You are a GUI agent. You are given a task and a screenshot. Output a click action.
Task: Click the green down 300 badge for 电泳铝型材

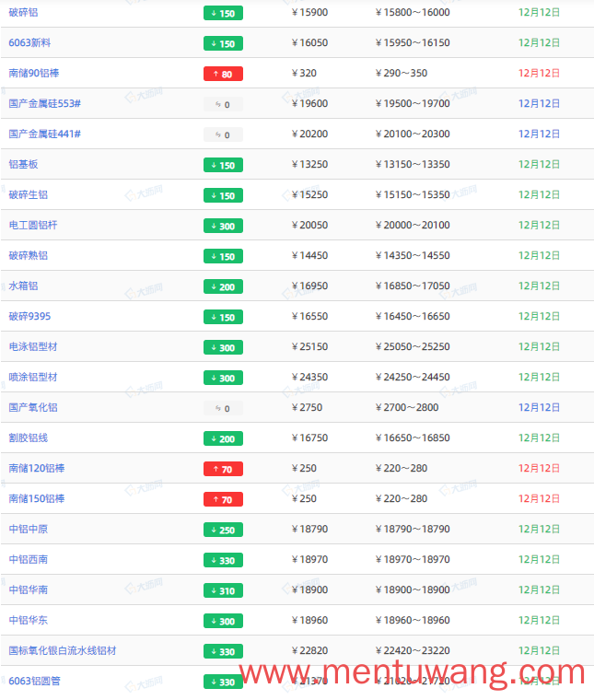pyautogui.click(x=223, y=347)
